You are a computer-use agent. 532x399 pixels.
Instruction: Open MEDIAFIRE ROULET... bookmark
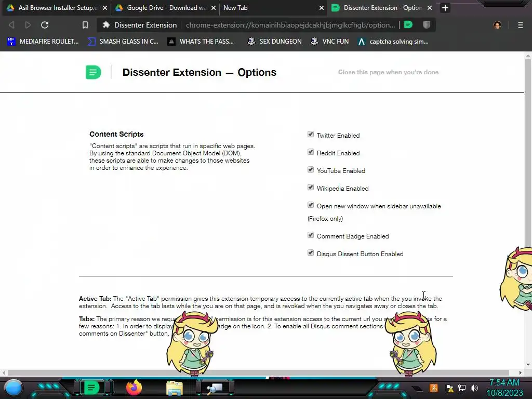coord(43,42)
